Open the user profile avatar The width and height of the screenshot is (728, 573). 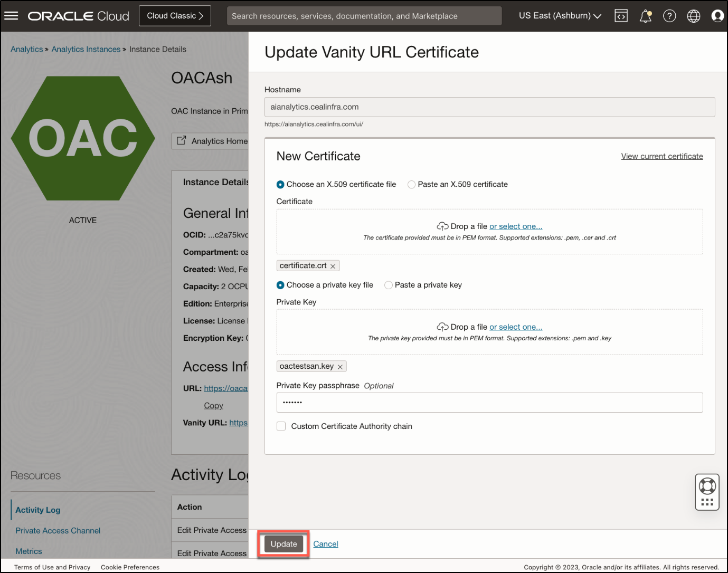(717, 16)
